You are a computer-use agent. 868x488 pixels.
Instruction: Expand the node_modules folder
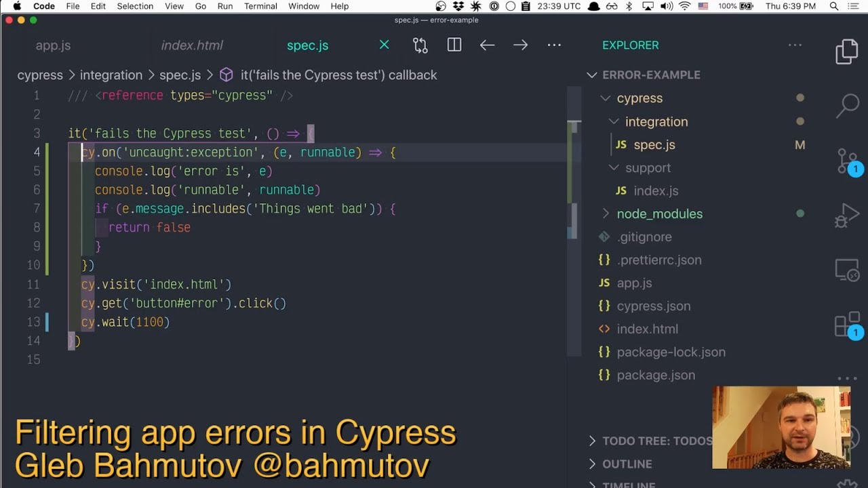[606, 213]
